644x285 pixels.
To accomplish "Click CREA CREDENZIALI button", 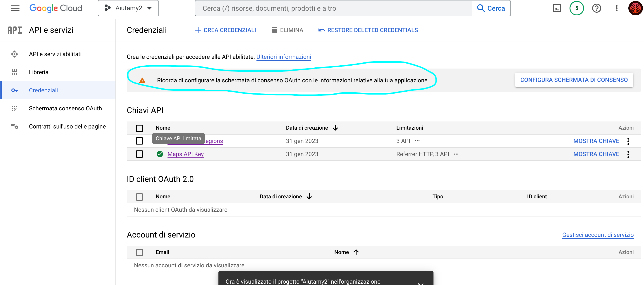I will coord(225,30).
